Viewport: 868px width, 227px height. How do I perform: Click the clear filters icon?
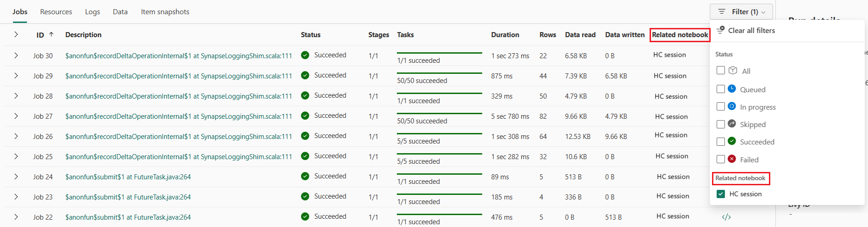pyautogui.click(x=721, y=30)
